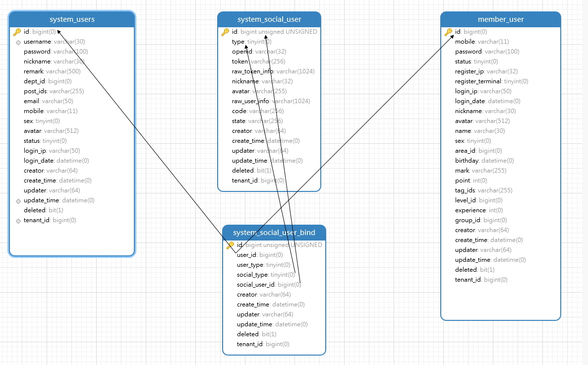The image size is (588, 365).
Task: Click deleted field in system_social_user_bind
Action: coord(256,334)
